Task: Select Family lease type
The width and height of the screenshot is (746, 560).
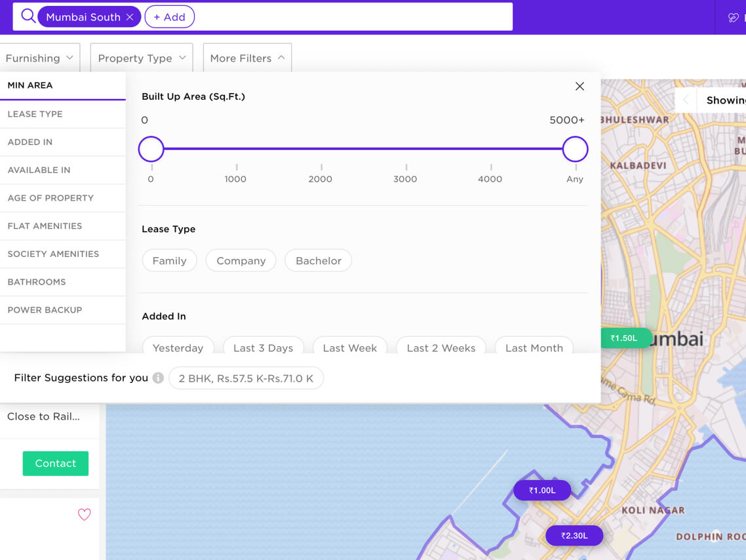Action: tap(169, 260)
